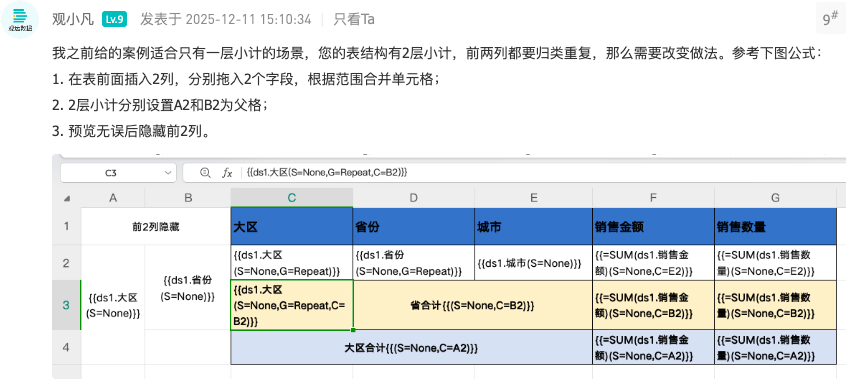This screenshot has height=391, width=863.
Task: Open the cell name box dropdown arrow
Action: tap(168, 173)
